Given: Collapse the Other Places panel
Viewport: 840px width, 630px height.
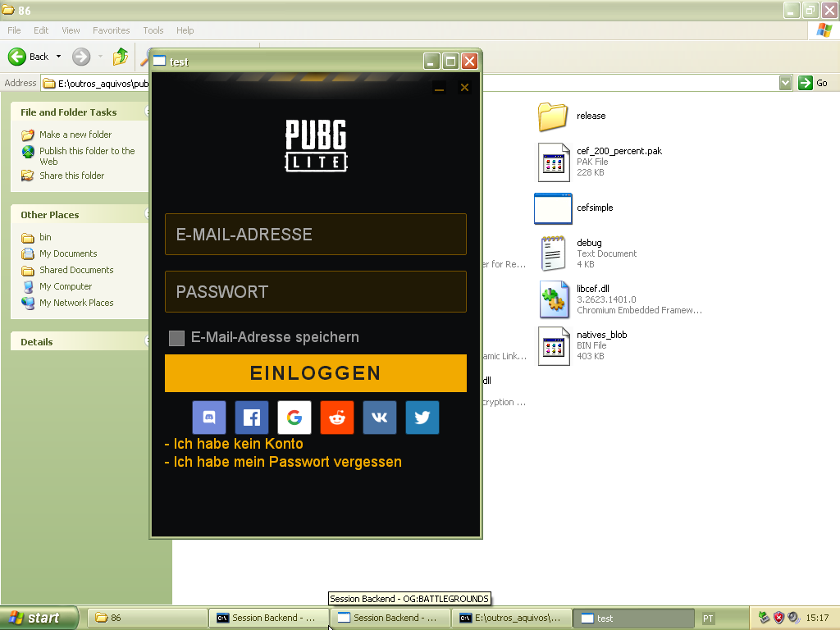Looking at the screenshot, I should [147, 214].
